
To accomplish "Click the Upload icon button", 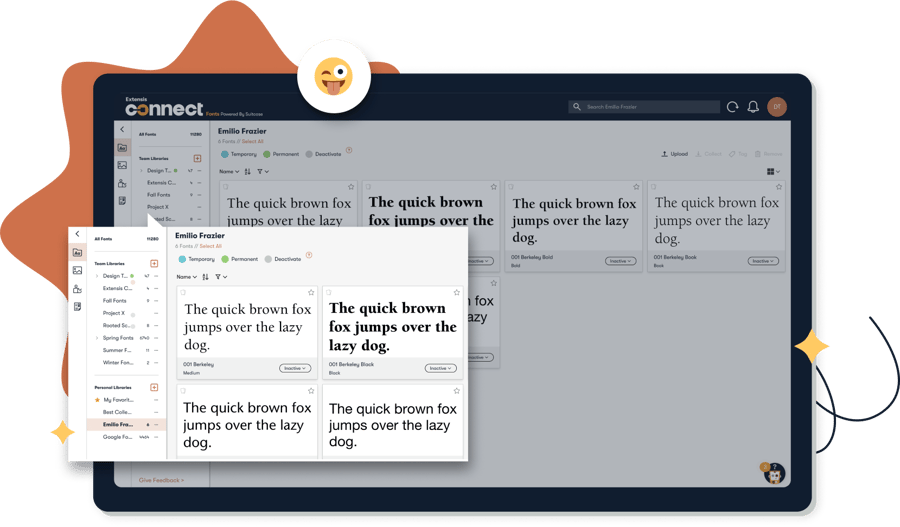I will 674,154.
